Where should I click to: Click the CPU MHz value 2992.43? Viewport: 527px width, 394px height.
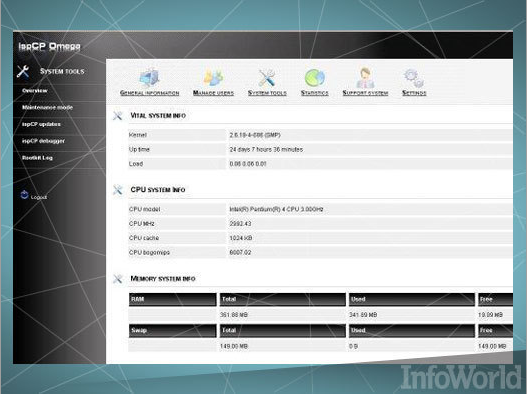(x=240, y=224)
